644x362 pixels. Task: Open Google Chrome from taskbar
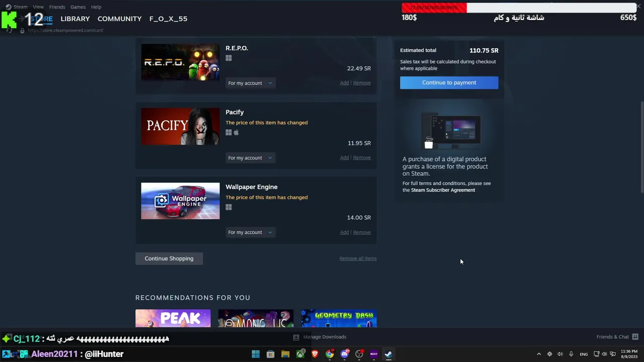click(x=330, y=354)
